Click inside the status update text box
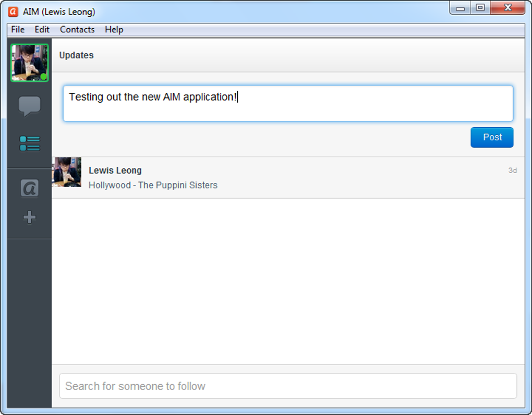The image size is (532, 415). click(288, 103)
